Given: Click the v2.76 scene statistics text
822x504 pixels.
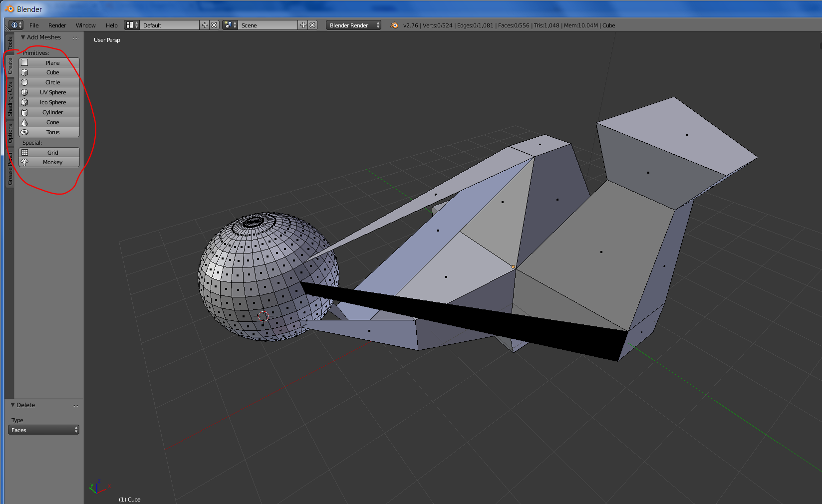Looking at the screenshot, I should point(509,25).
